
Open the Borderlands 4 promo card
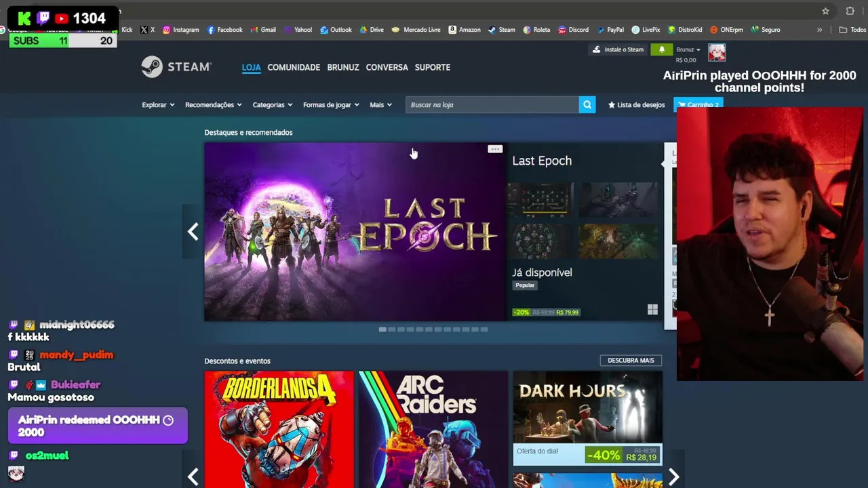[279, 430]
